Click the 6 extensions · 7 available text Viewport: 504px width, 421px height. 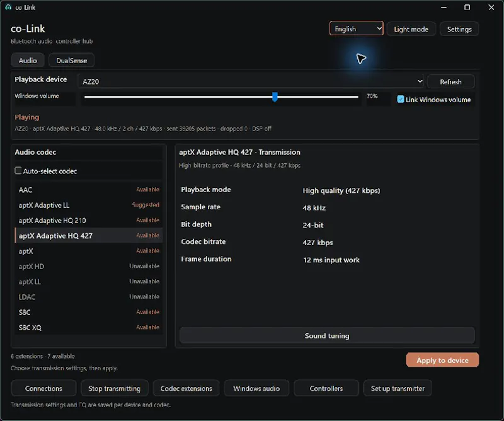coord(43,356)
